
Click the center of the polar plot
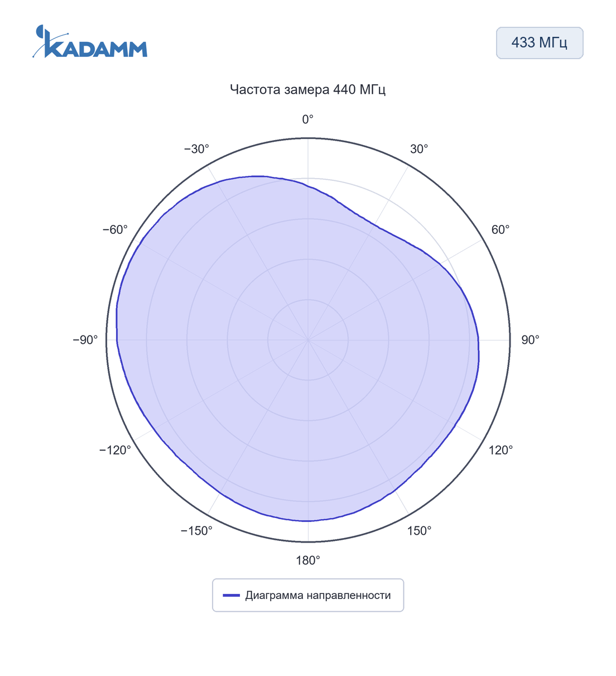click(308, 340)
